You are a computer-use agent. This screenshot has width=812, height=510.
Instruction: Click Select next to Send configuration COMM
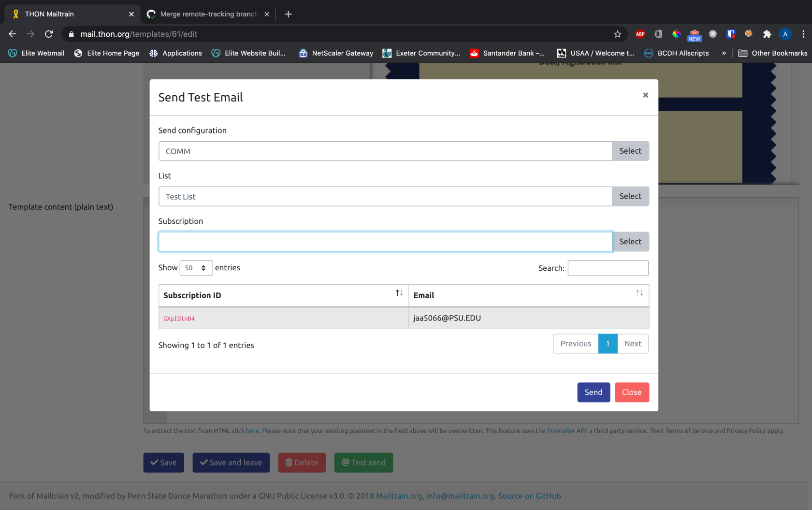(x=630, y=151)
